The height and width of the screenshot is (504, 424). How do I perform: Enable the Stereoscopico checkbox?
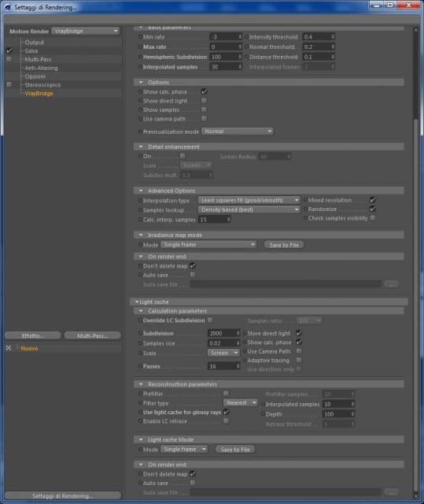(x=9, y=84)
